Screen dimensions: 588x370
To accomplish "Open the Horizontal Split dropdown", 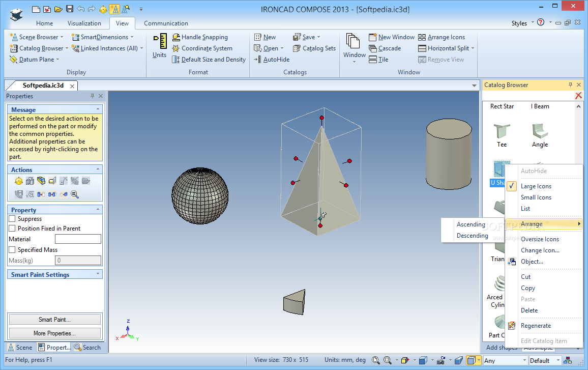I will pos(473,48).
